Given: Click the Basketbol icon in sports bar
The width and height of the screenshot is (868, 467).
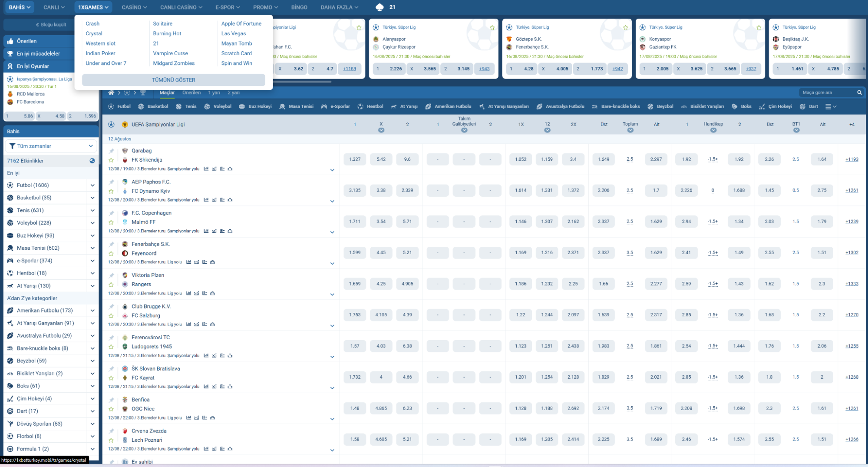Looking at the screenshot, I should point(141,106).
